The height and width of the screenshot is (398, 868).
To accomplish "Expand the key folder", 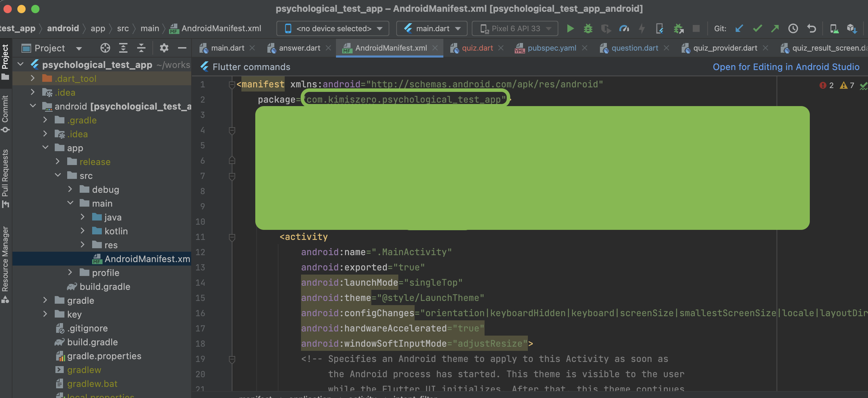I will pos(45,314).
